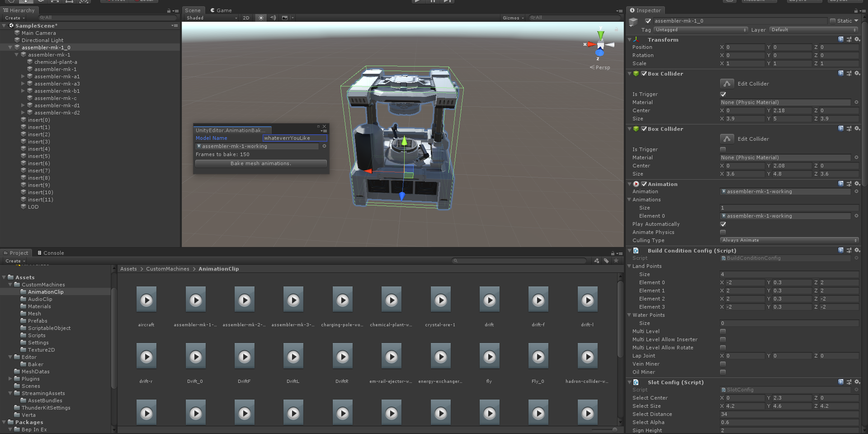
Task: Open object picker for first collider Material
Action: click(x=856, y=102)
